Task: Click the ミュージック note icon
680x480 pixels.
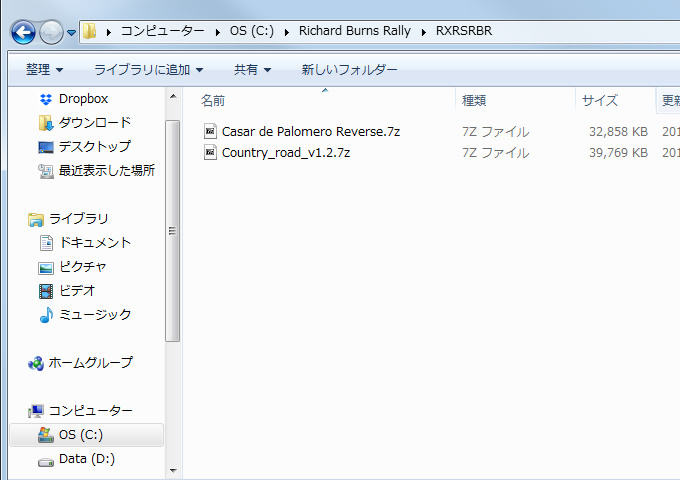Action: pyautogui.click(x=46, y=315)
